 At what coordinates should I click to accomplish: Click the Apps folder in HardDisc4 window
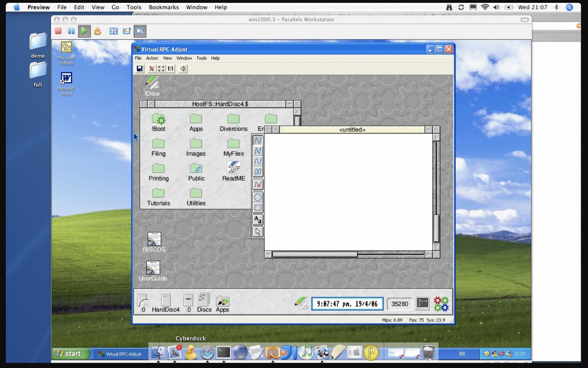[196, 119]
